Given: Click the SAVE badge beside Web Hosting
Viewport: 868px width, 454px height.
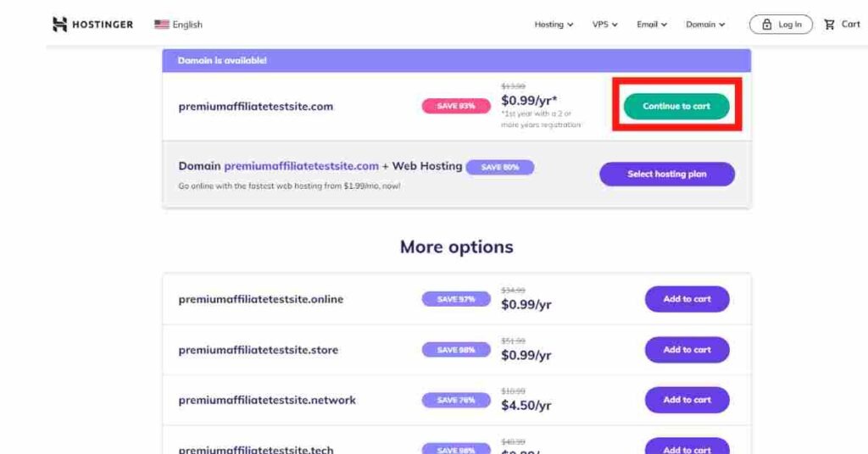Looking at the screenshot, I should click(500, 167).
